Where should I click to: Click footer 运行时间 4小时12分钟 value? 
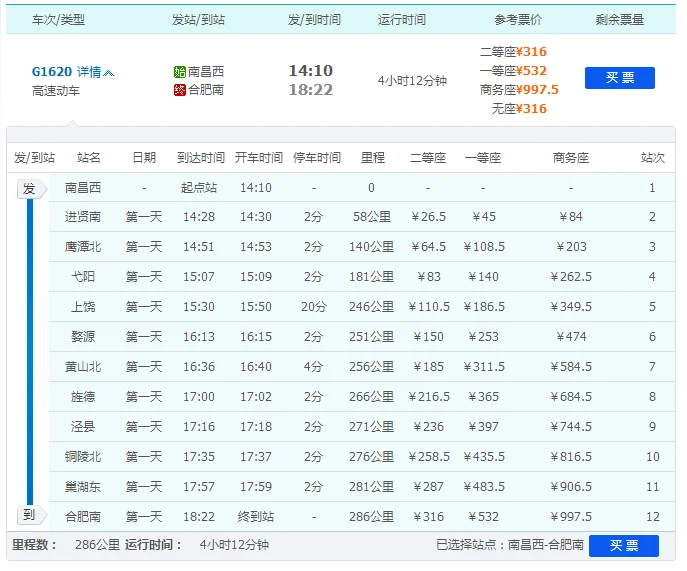234,545
